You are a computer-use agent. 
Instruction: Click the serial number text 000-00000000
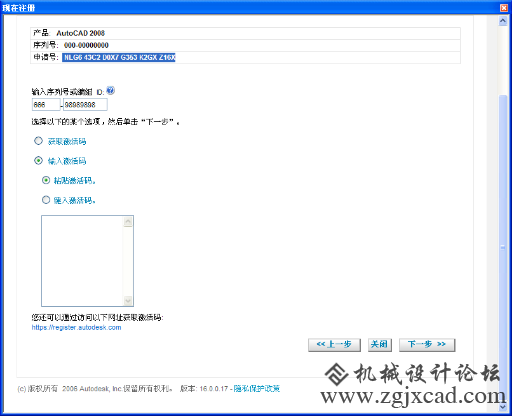86,45
